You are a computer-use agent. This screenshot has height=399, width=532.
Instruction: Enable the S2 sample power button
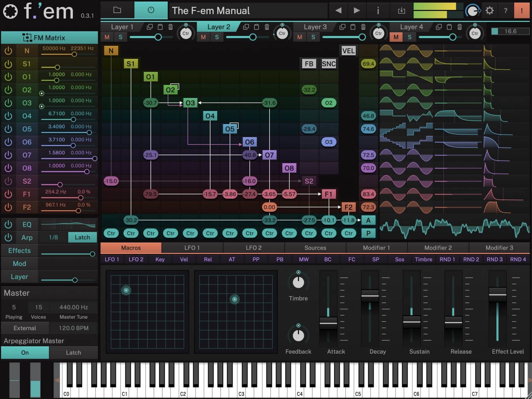[8, 181]
